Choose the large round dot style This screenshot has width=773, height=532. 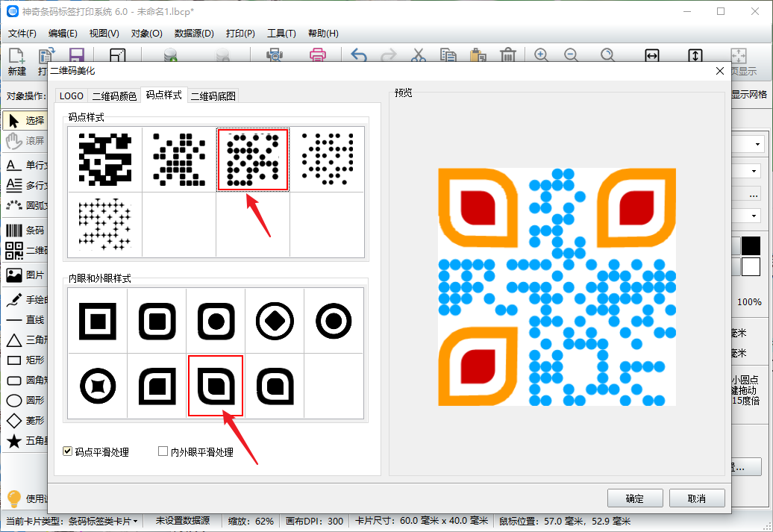point(253,159)
